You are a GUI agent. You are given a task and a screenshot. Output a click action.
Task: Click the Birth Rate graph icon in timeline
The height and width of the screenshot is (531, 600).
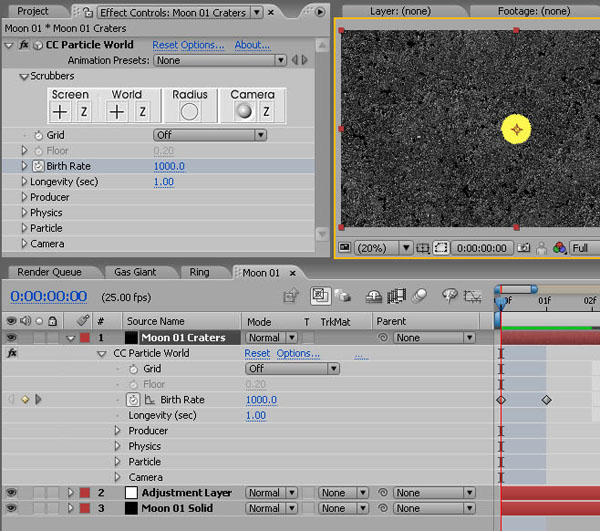coord(149,400)
